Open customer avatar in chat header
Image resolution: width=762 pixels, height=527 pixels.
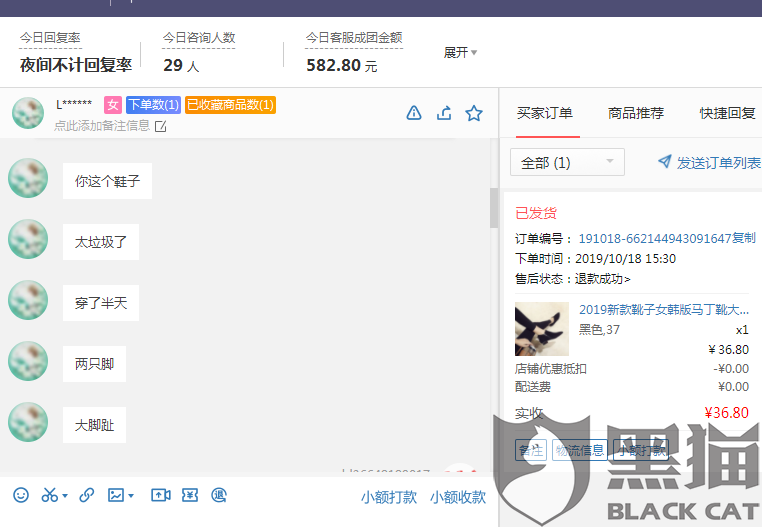click(28, 113)
